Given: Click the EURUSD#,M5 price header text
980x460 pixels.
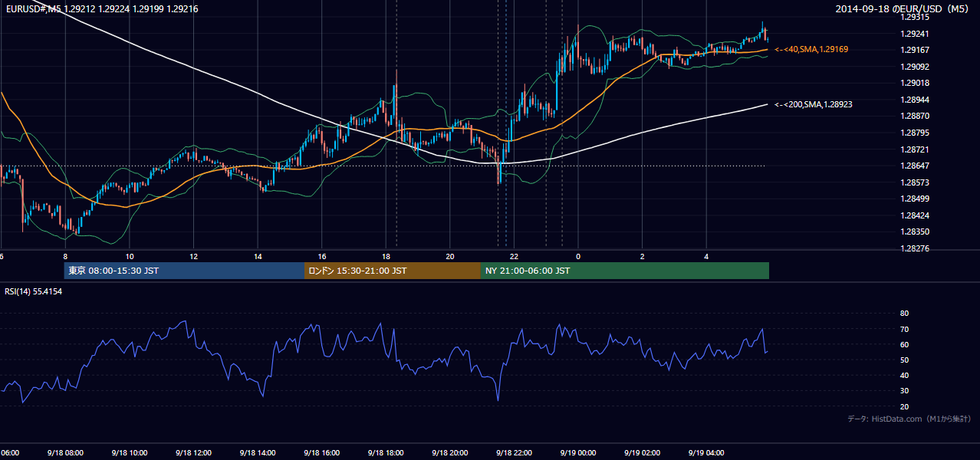Looking at the screenshot, I should pos(101,9).
